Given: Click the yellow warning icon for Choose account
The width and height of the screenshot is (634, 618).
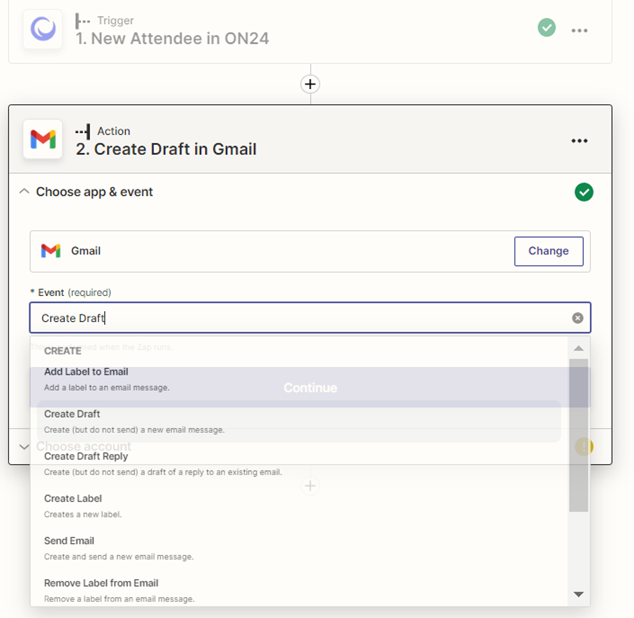Looking at the screenshot, I should [584, 447].
